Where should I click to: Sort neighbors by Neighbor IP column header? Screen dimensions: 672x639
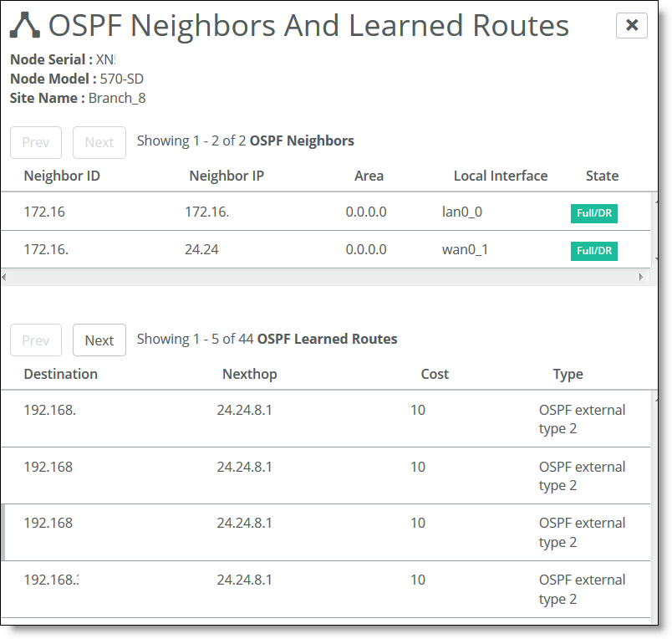[x=227, y=176]
